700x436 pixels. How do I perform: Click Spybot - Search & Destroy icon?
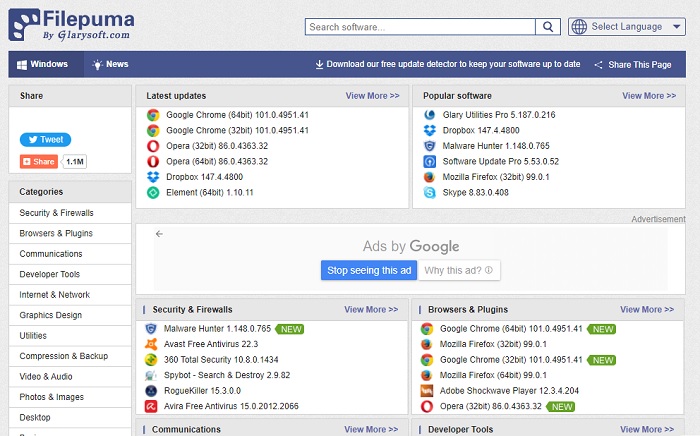click(151, 375)
